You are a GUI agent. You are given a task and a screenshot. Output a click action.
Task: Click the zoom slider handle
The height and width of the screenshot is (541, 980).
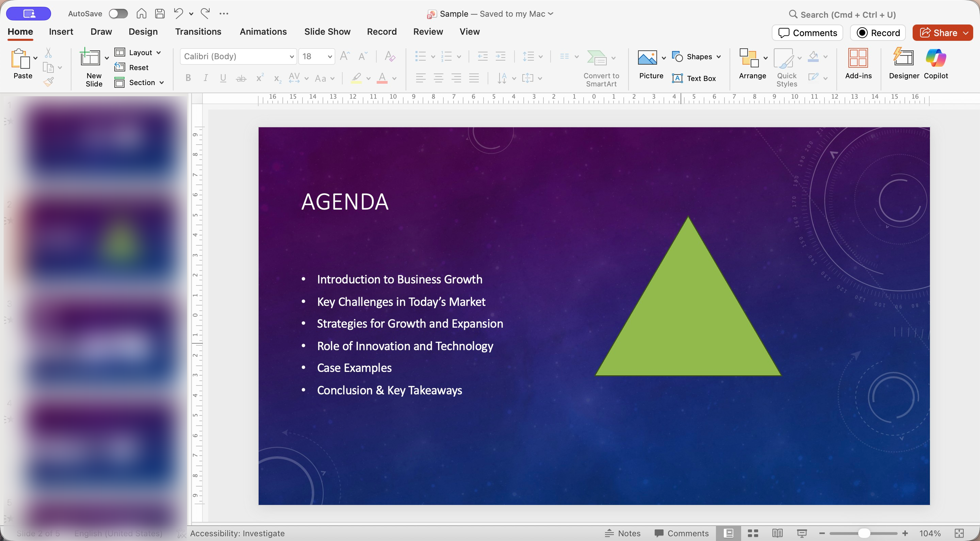(864, 533)
